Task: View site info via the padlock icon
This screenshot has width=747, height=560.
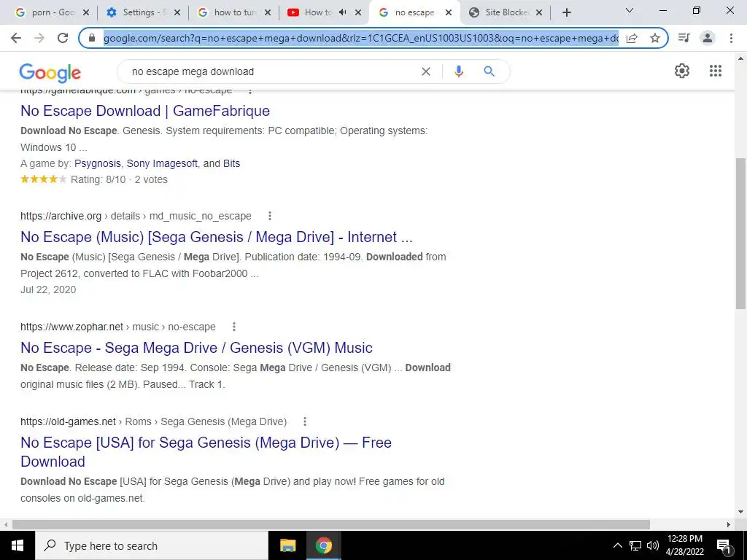Action: click(93, 38)
